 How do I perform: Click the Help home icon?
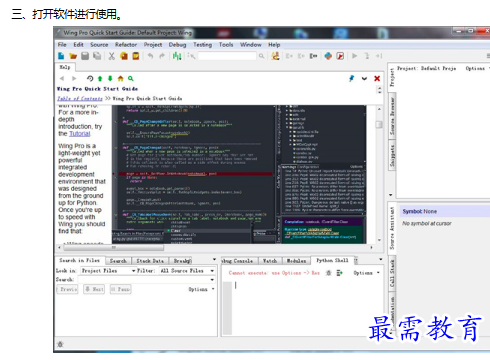(x=120, y=78)
